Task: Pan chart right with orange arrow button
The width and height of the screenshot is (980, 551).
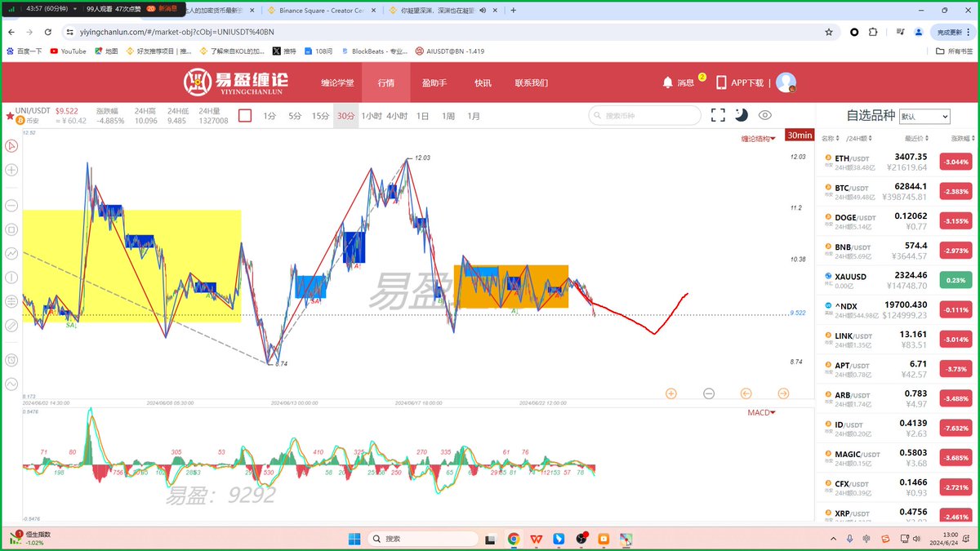Action: [784, 393]
